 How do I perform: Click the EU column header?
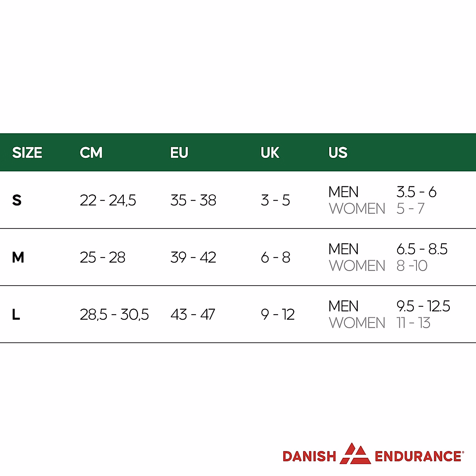(179, 153)
